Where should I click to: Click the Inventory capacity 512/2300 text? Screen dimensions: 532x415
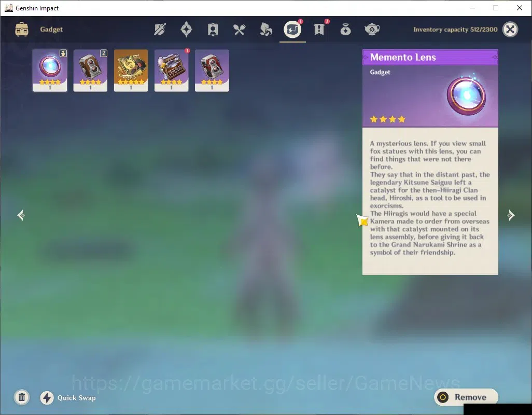pos(455,30)
